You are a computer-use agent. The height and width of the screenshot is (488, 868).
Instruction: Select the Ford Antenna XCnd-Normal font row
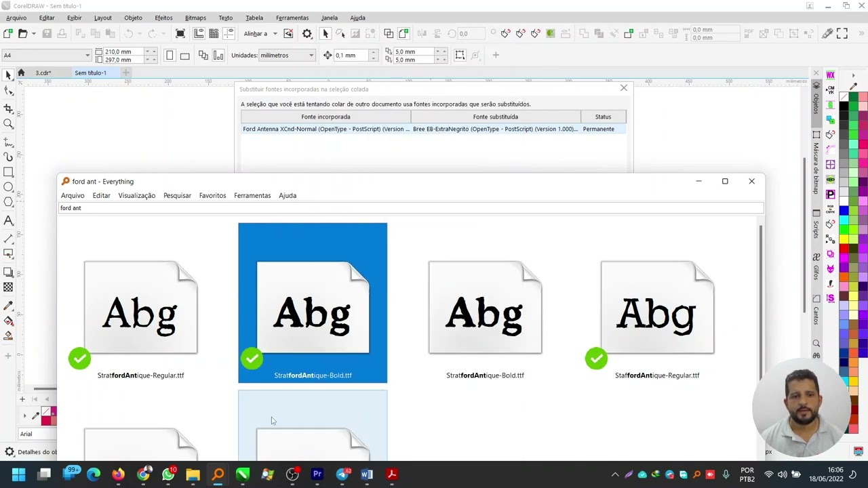coord(433,129)
